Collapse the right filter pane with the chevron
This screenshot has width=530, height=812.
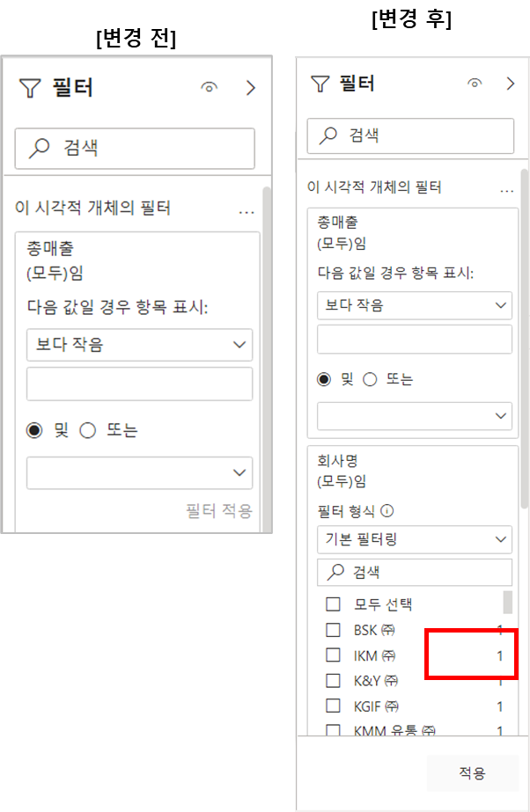click(x=511, y=84)
